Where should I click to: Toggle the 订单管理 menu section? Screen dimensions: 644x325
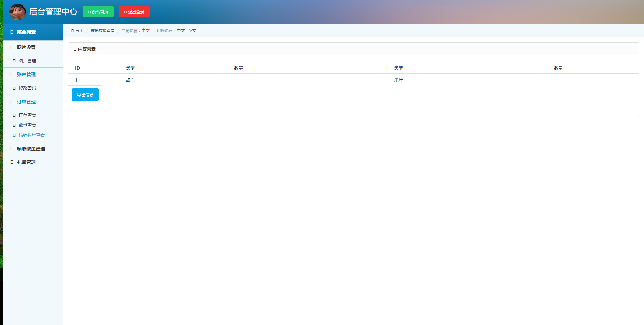coord(33,102)
